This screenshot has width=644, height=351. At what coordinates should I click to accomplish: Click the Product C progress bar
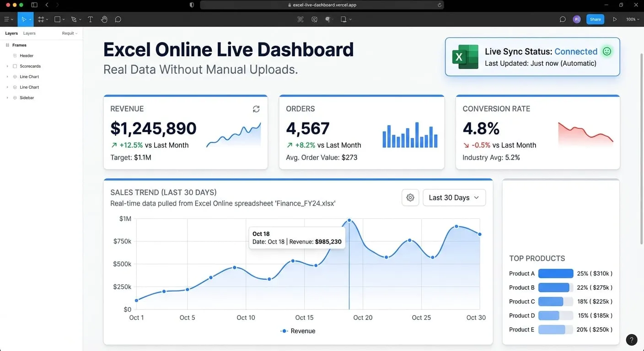tap(556, 302)
